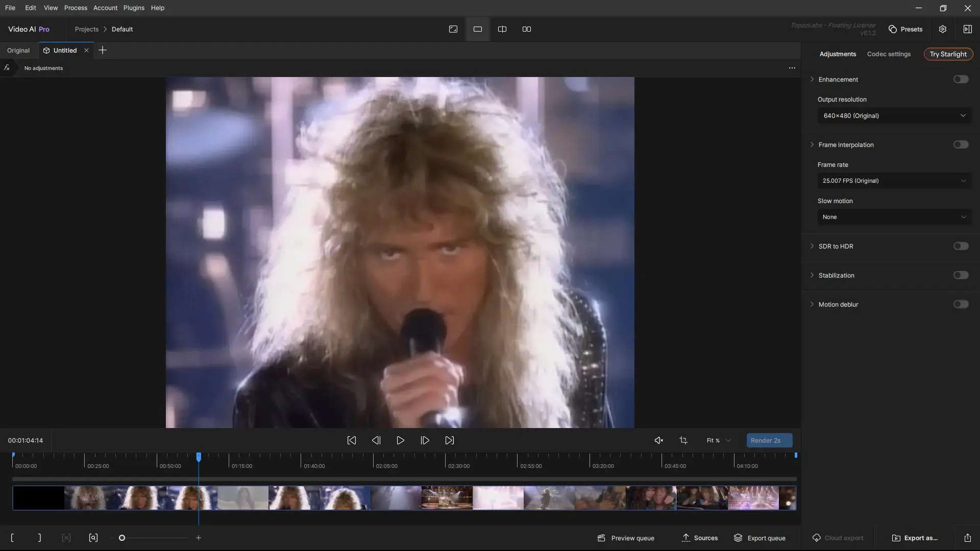The image size is (980, 551).
Task: Mute the preview audio
Action: click(x=659, y=440)
